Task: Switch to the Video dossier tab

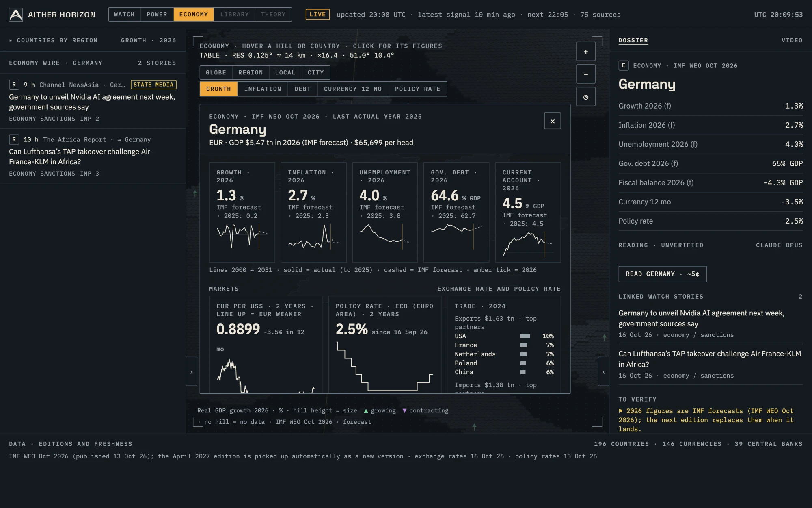Action: tap(792, 40)
